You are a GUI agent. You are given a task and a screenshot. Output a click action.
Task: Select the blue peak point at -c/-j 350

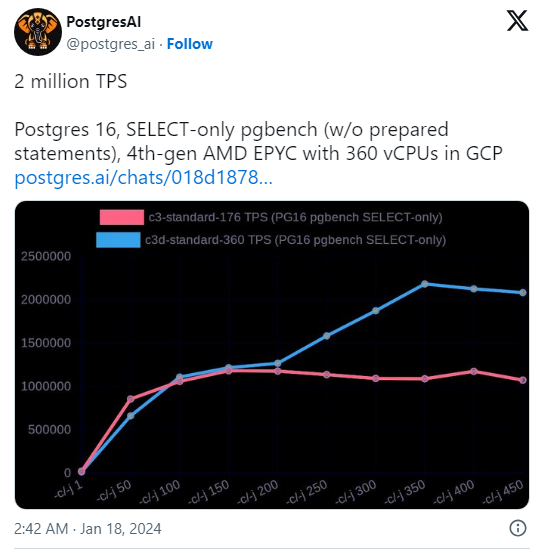[x=425, y=284]
